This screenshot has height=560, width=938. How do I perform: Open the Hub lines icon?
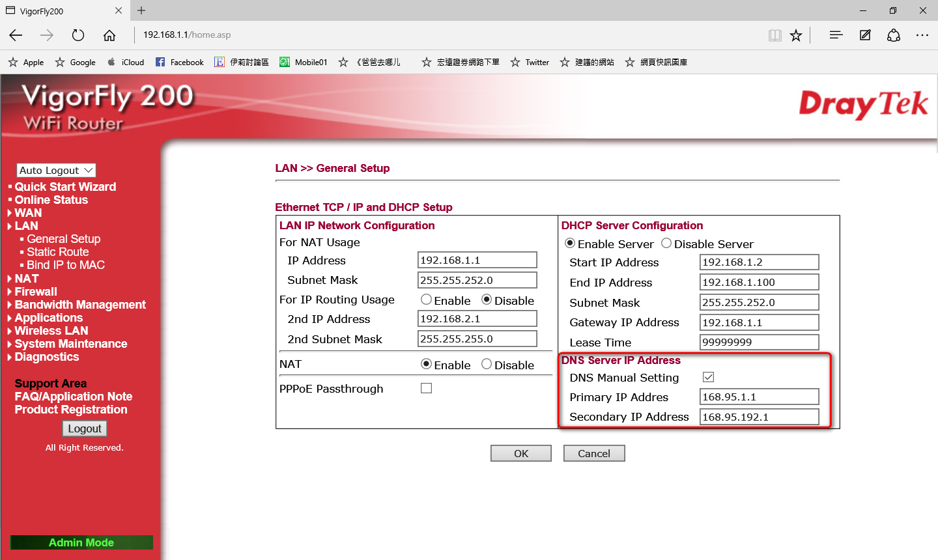tap(836, 35)
